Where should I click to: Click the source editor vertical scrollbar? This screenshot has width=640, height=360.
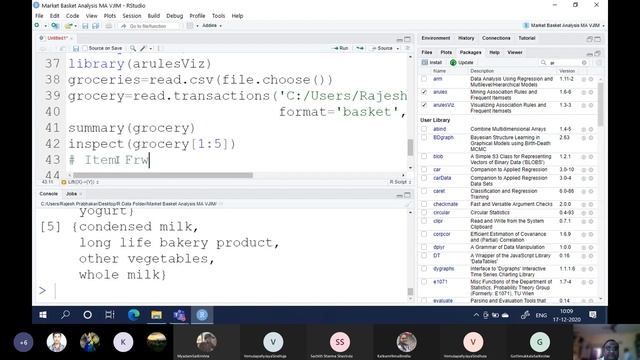(x=410, y=148)
